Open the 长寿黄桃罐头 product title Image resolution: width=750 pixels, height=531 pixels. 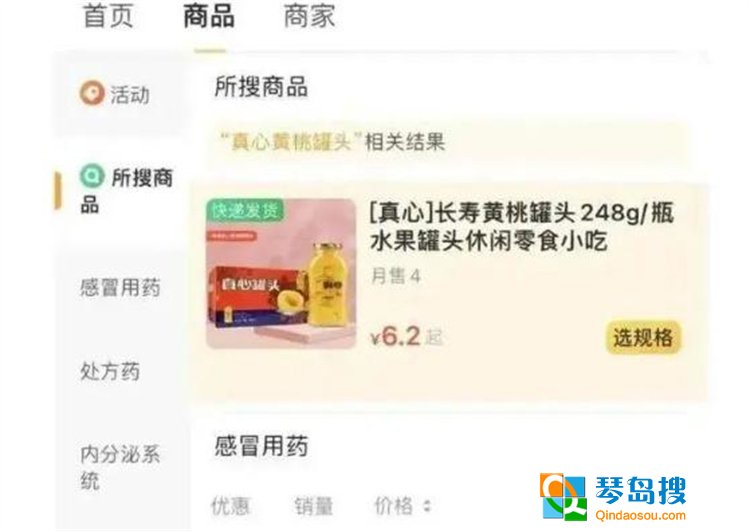pos(522,227)
